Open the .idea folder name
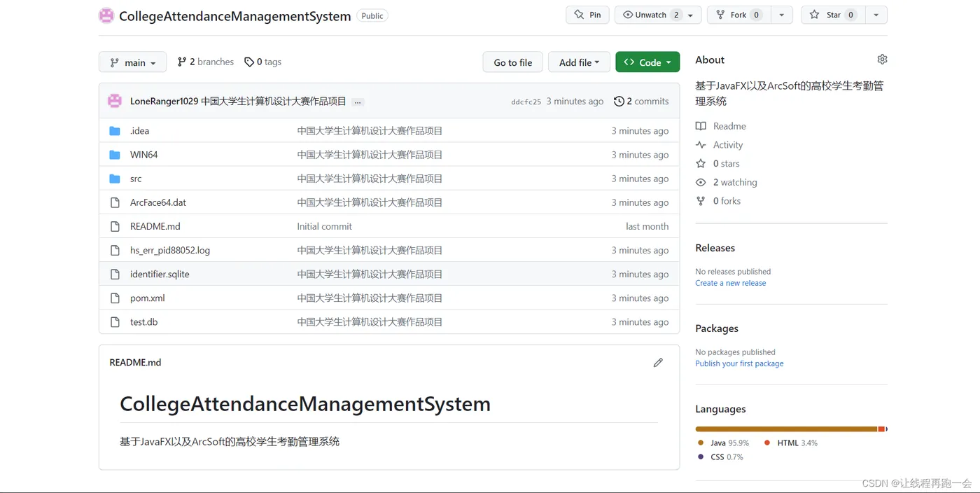 click(x=139, y=131)
